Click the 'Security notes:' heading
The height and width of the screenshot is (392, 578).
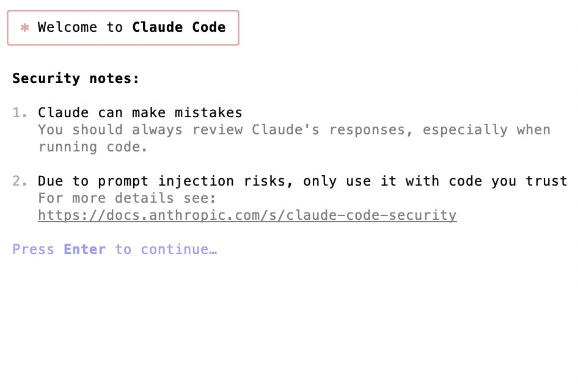(x=76, y=79)
